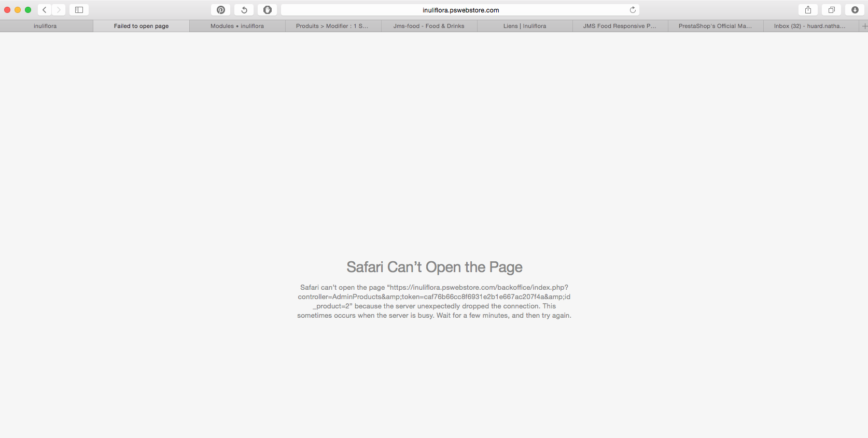Open the Share menu

click(x=808, y=10)
